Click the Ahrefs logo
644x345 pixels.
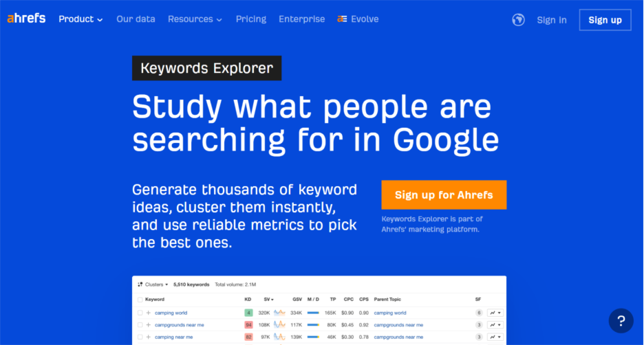pos(26,19)
